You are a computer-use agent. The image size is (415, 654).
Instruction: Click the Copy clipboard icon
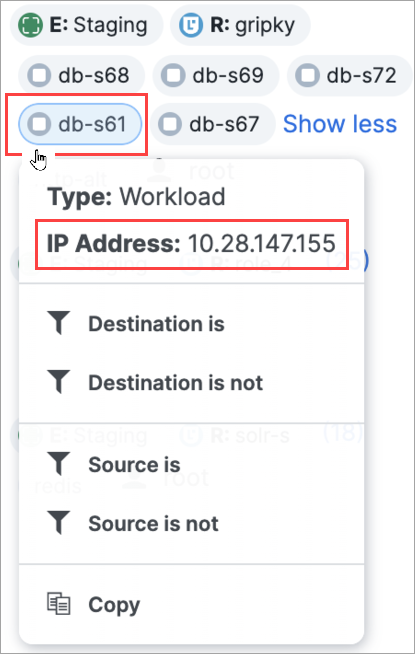coord(58,604)
